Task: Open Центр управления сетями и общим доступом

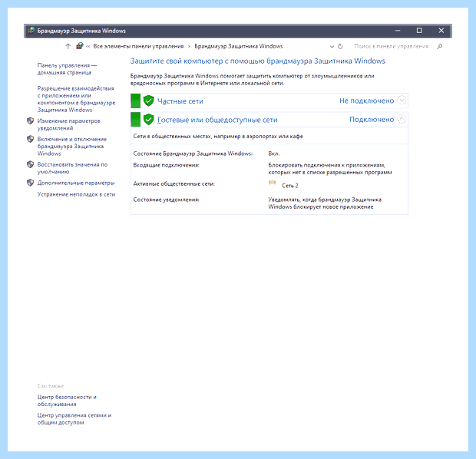Action: click(74, 418)
